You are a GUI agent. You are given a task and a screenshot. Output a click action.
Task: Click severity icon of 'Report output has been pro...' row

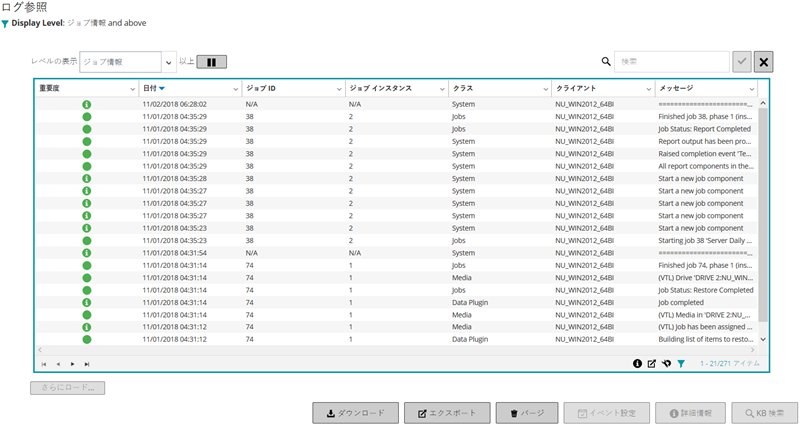coord(87,141)
